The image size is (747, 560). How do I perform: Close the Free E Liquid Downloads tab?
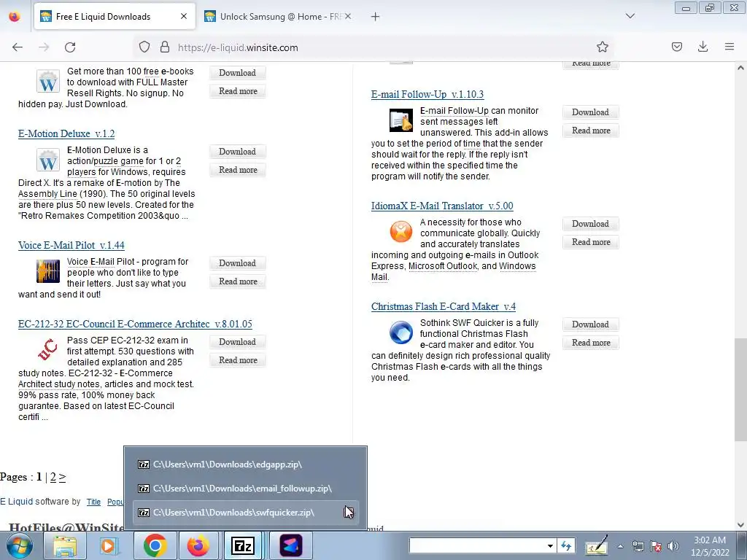click(184, 17)
